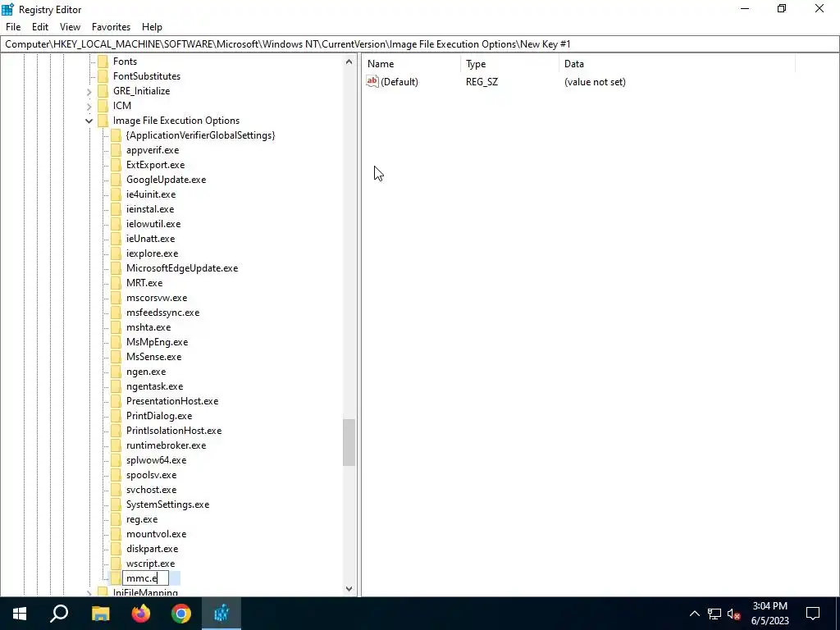Click the GoogleUpdate.exe folder icon
Screen dimensions: 840x630
116,180
